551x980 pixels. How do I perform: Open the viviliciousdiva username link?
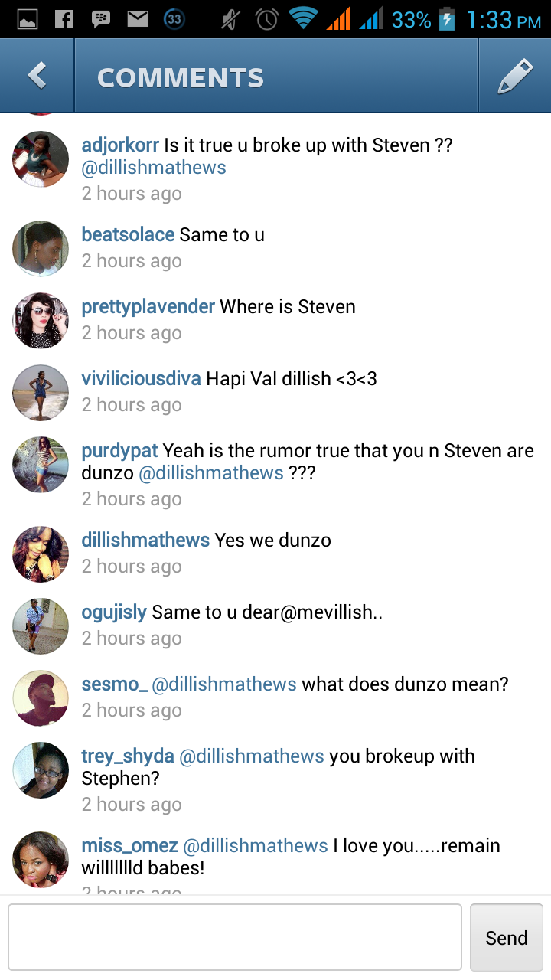(x=142, y=378)
